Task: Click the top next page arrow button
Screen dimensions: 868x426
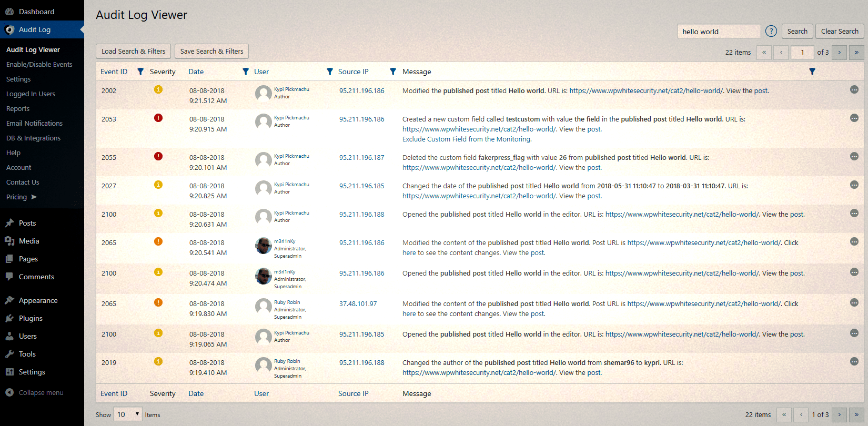Action: pos(839,52)
